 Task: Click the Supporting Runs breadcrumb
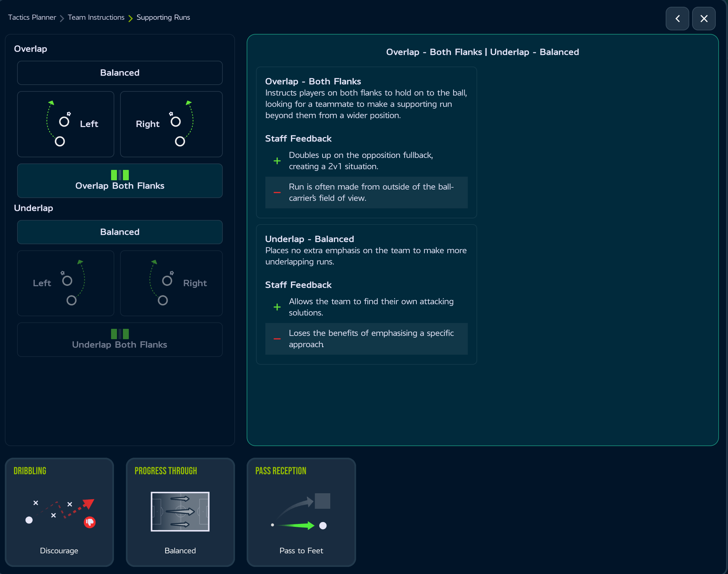coord(163,17)
